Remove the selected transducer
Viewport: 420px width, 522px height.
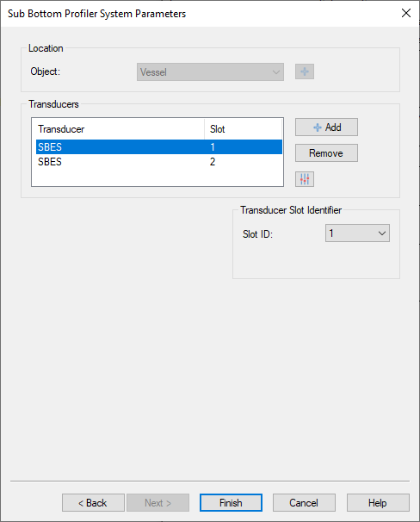pyautogui.click(x=326, y=153)
